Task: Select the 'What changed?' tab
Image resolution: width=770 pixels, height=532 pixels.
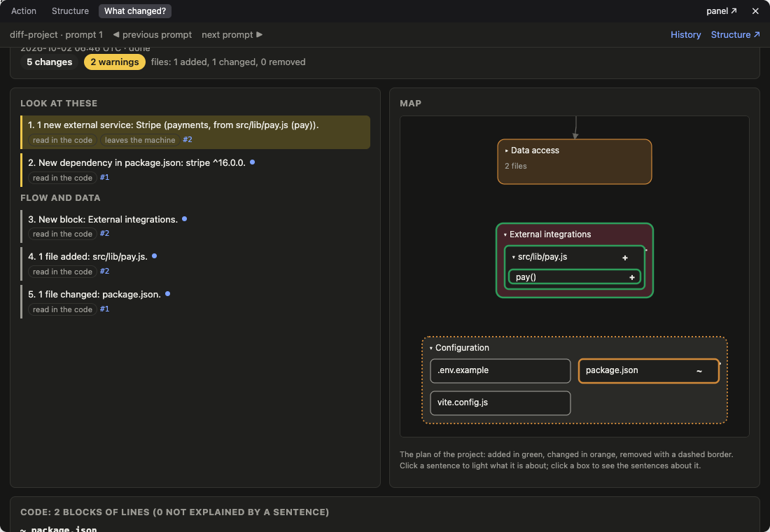Action: (135, 10)
